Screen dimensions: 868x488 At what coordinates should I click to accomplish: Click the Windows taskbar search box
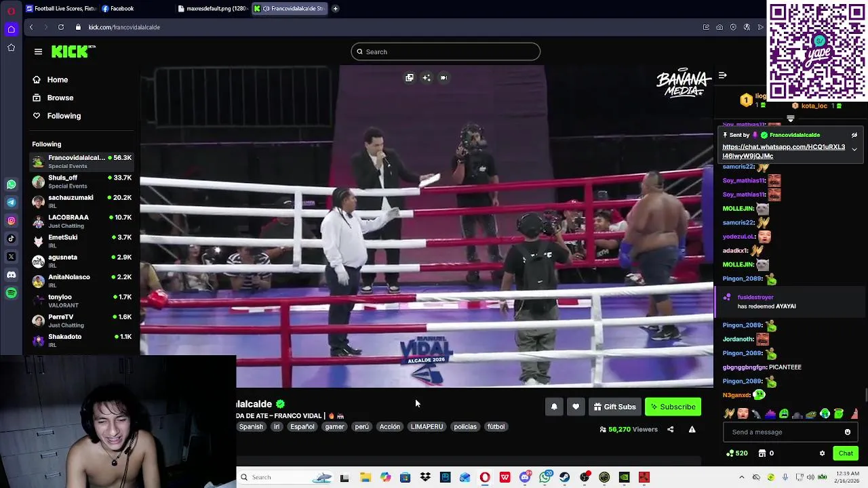285,477
